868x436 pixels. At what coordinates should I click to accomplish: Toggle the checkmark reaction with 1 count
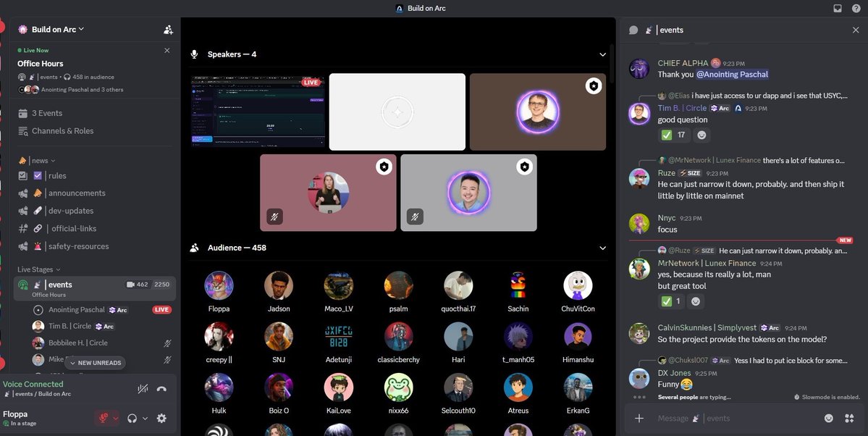(x=671, y=301)
